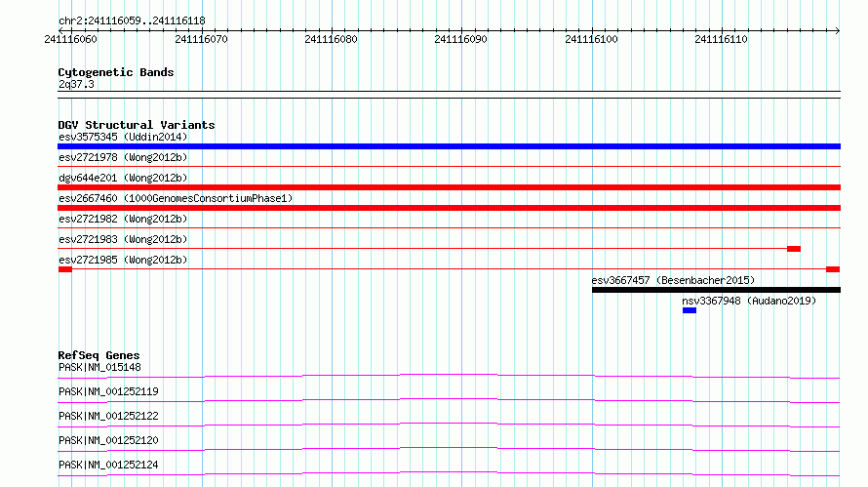868x487 pixels.
Task: Click the ruler's right end arrow
Action: [x=837, y=30]
